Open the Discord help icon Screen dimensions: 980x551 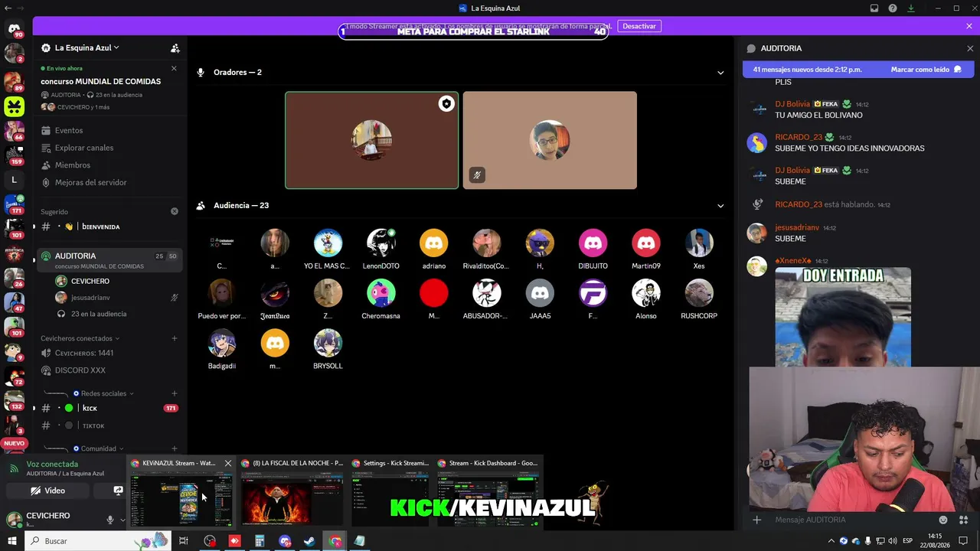(x=893, y=8)
